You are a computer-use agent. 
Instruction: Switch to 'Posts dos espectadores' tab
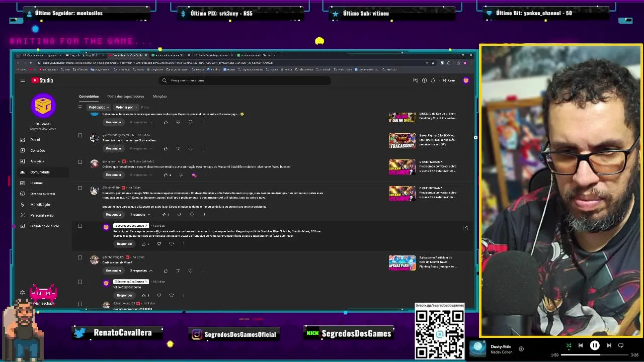coord(126,97)
